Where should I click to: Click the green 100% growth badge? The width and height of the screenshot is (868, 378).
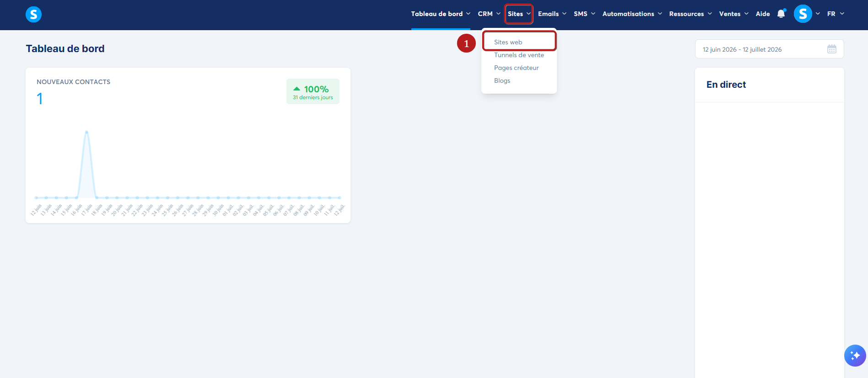[x=313, y=91]
